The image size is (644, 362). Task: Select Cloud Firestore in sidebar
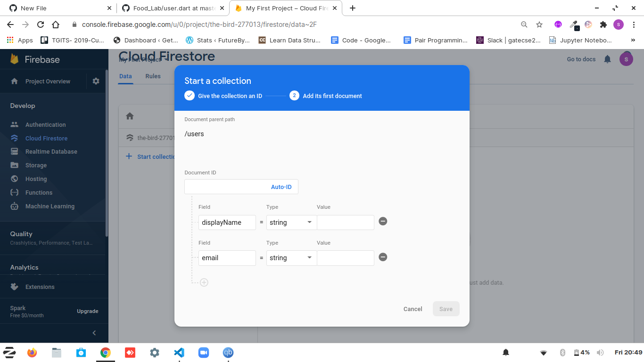(x=46, y=139)
